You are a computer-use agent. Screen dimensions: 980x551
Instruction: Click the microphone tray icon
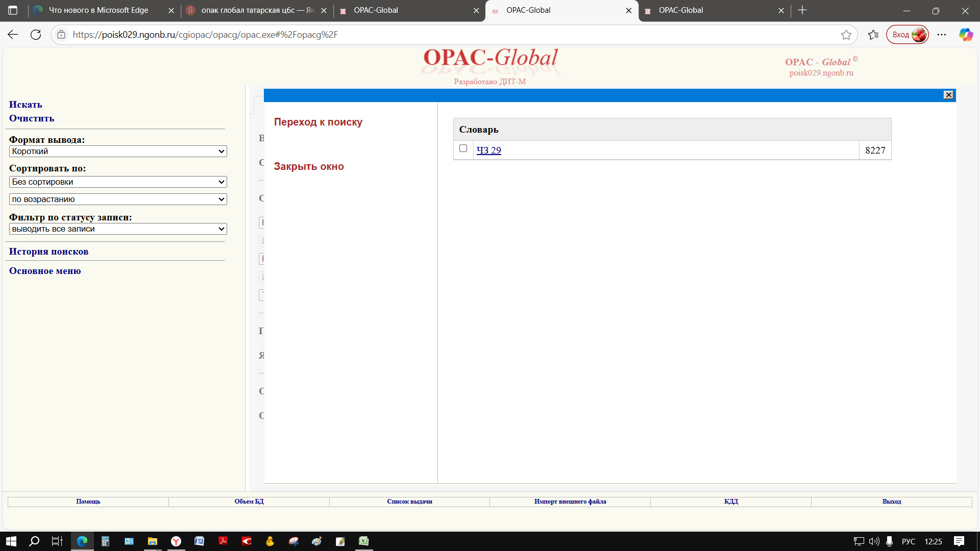click(x=889, y=541)
